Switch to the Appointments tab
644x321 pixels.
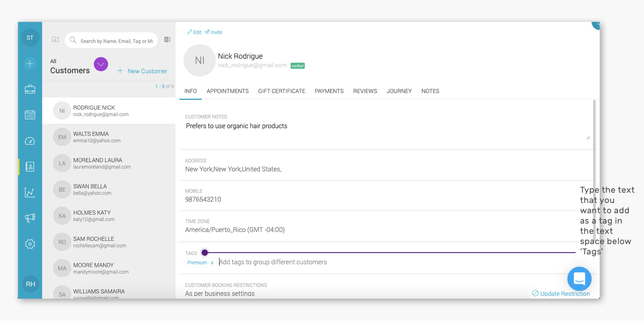[x=228, y=91]
